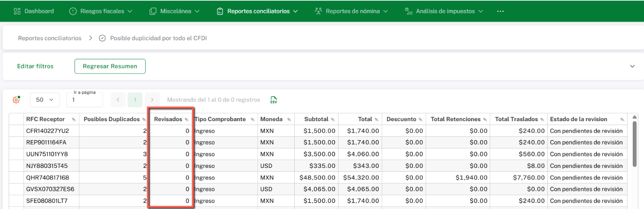644x209 pixels.
Task: Pin the Tipo Comprobante column
Action: 251,119
